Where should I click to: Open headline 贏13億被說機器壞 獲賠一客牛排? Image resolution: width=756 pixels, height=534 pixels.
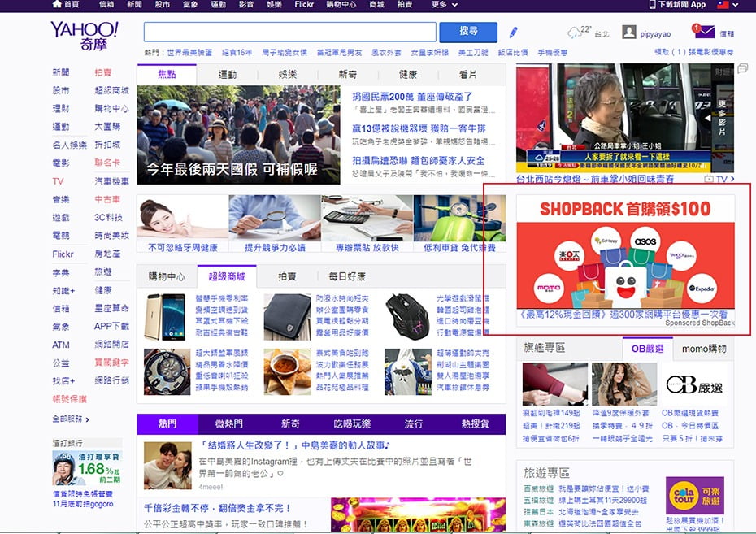419,128
